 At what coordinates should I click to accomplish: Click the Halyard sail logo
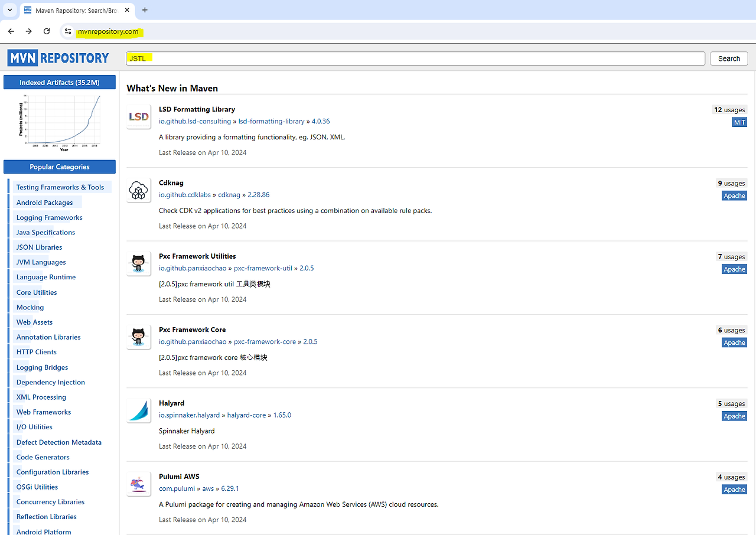(139, 410)
